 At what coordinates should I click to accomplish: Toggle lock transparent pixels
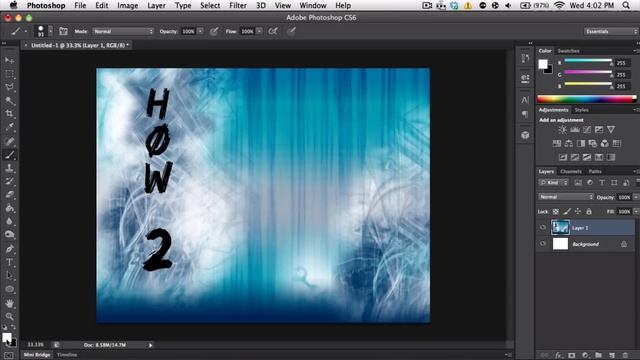click(556, 211)
